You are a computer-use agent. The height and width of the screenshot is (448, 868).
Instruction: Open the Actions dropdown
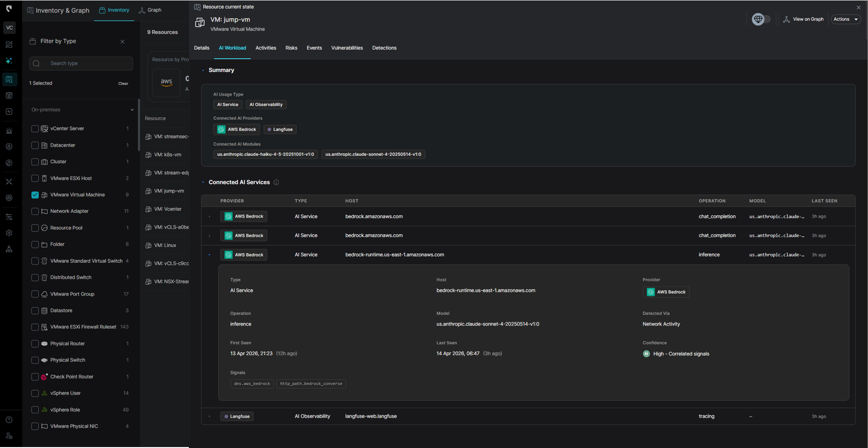coord(846,19)
